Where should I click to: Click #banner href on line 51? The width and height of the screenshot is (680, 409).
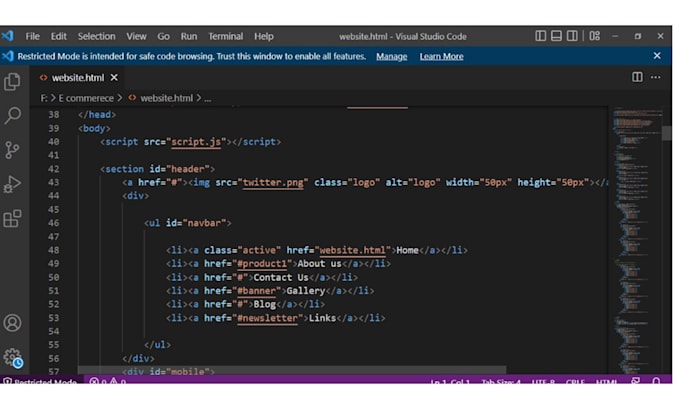(256, 291)
